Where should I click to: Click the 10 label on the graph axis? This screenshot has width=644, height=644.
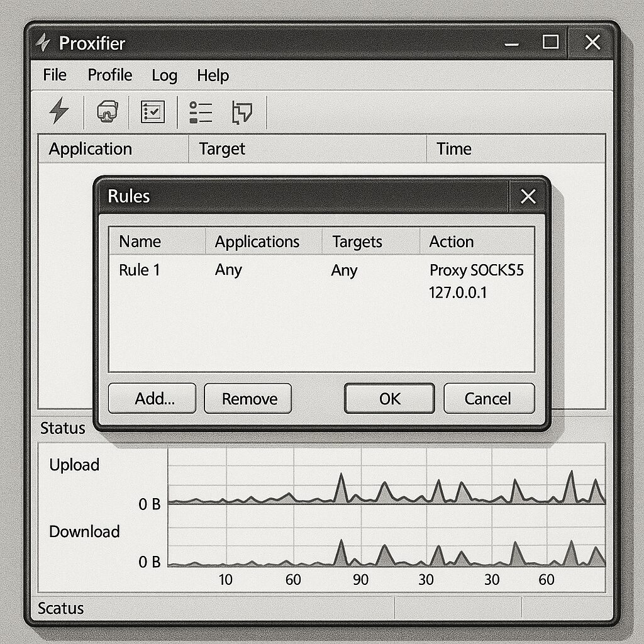point(226,579)
